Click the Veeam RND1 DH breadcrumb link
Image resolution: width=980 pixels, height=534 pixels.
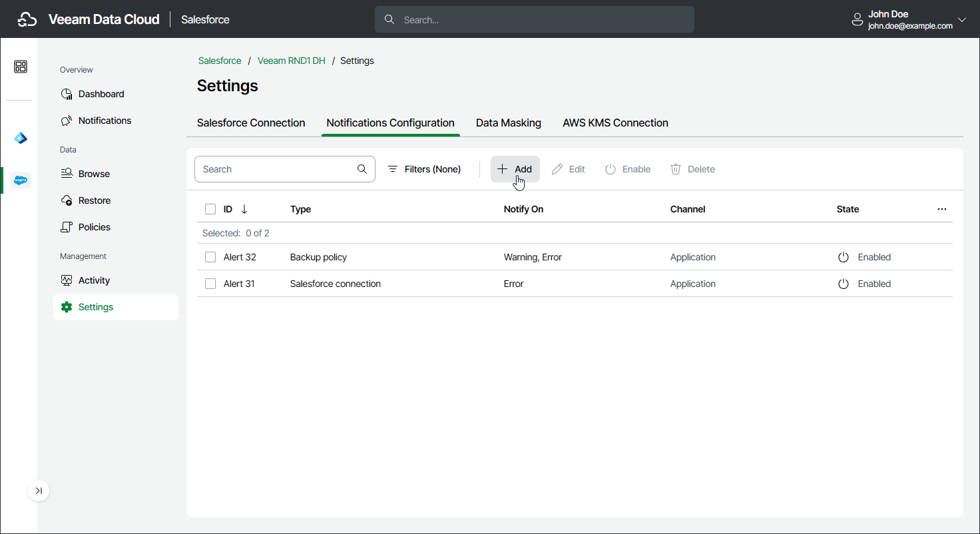click(292, 61)
